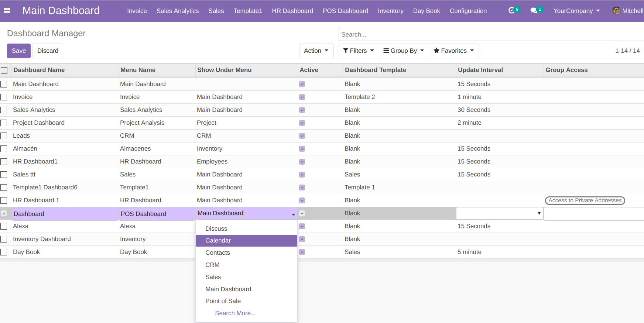The height and width of the screenshot is (323, 644).
Task: Click the Filters funnel icon
Action: click(x=346, y=51)
